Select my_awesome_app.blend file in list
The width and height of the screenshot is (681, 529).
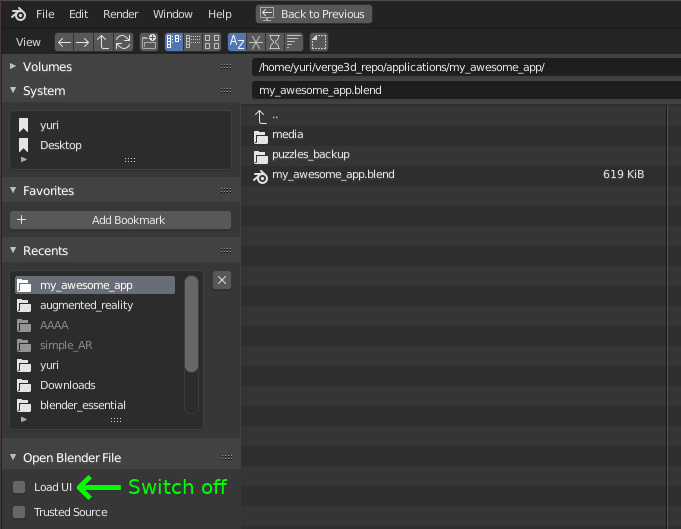pyautogui.click(x=453, y=175)
